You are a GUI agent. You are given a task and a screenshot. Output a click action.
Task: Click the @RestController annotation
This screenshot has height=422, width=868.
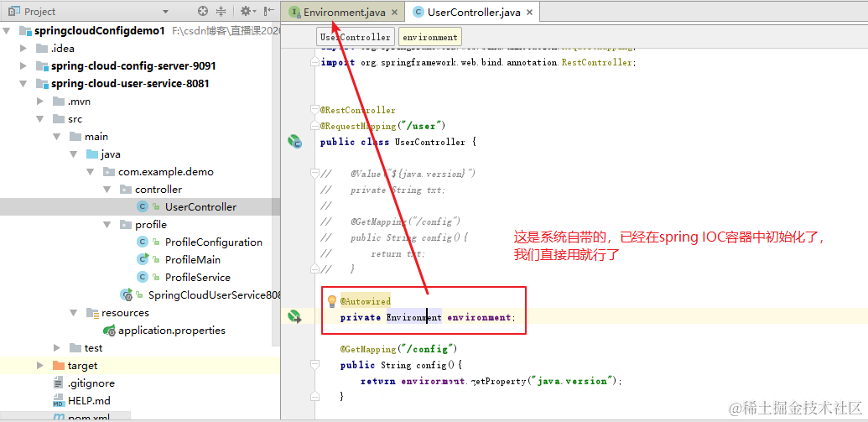(357, 110)
